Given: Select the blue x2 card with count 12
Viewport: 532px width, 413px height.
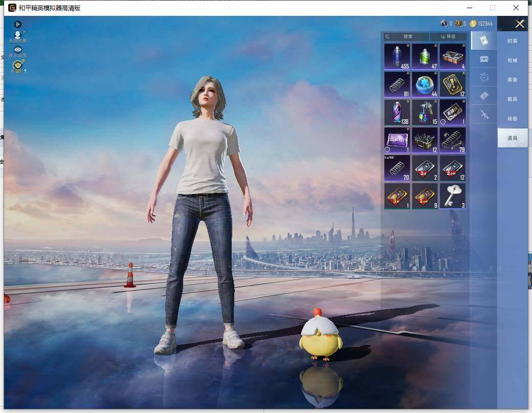Looking at the screenshot, I should pos(453,168).
